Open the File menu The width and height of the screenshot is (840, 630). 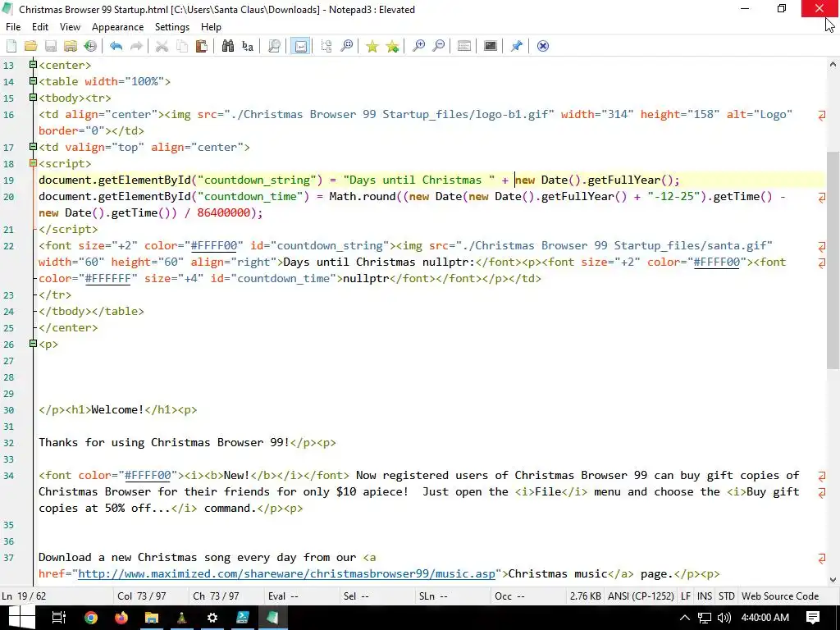pyautogui.click(x=13, y=27)
